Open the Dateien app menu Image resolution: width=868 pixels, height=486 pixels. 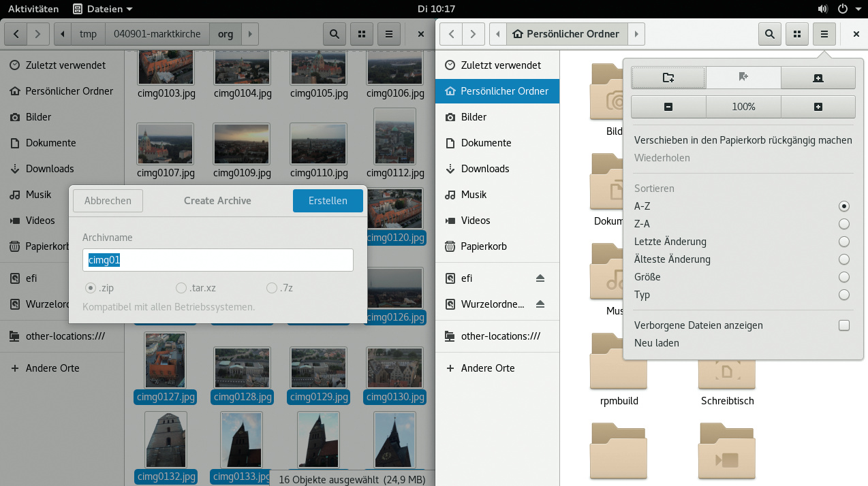coord(102,9)
